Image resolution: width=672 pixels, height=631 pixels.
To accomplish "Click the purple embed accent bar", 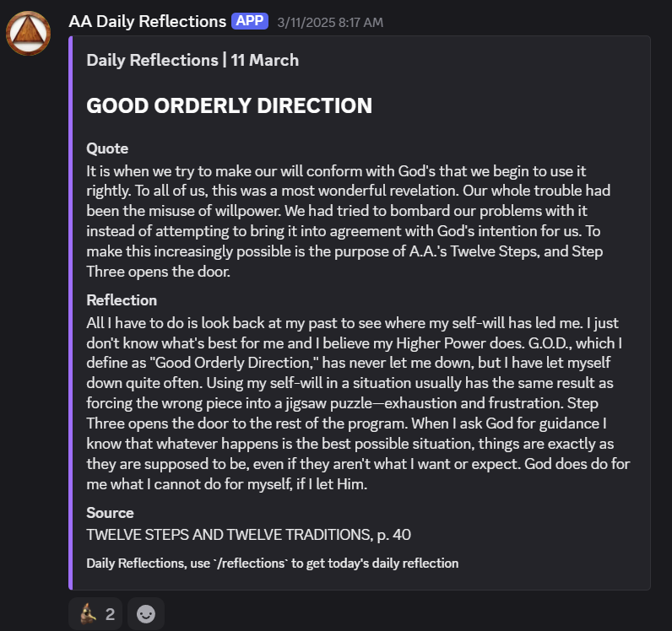I will tap(71, 313).
